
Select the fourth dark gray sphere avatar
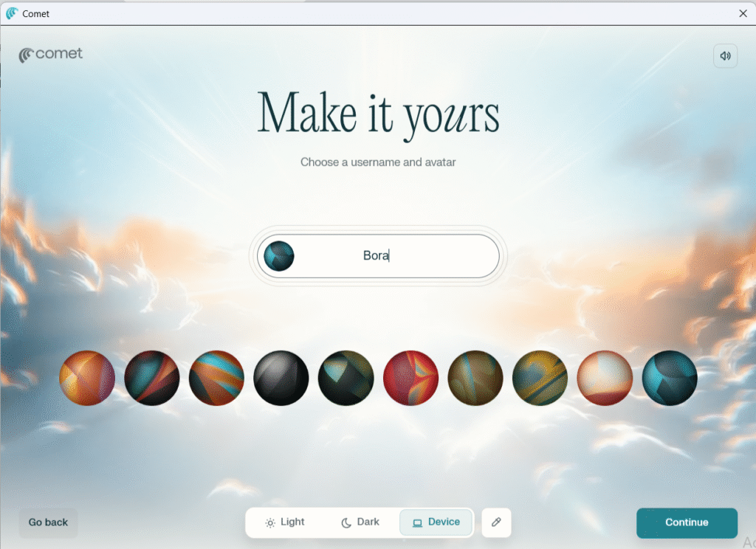point(281,378)
